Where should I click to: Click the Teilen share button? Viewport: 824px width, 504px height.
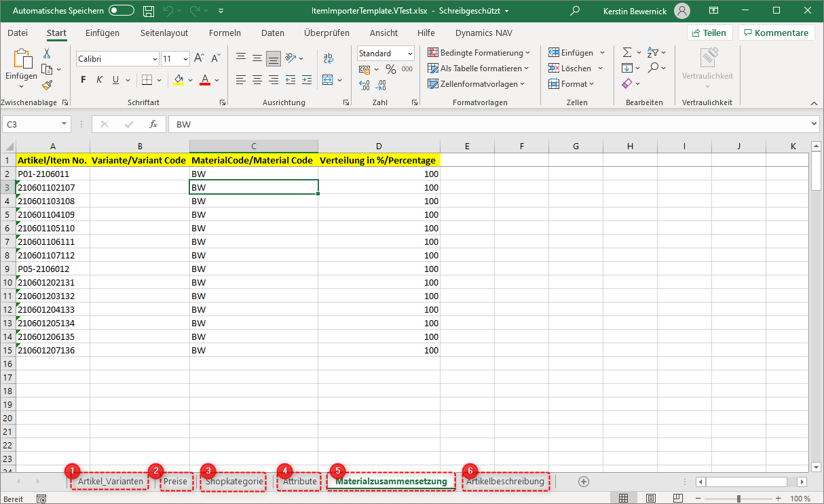tap(710, 33)
